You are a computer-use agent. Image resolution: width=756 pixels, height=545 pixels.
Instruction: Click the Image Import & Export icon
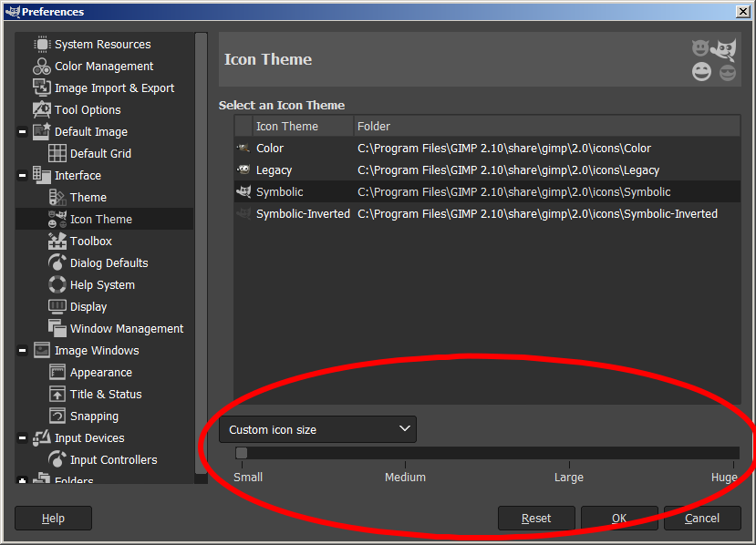tap(41, 87)
